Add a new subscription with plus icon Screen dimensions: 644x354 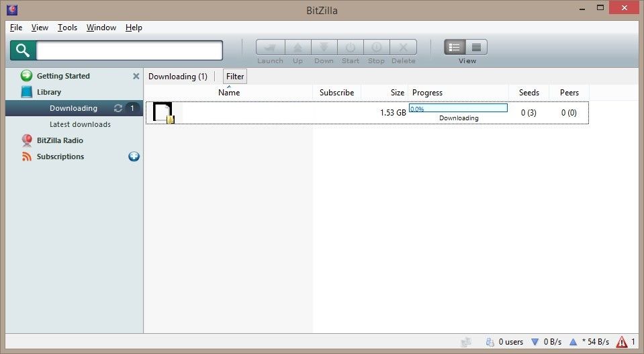tap(134, 157)
